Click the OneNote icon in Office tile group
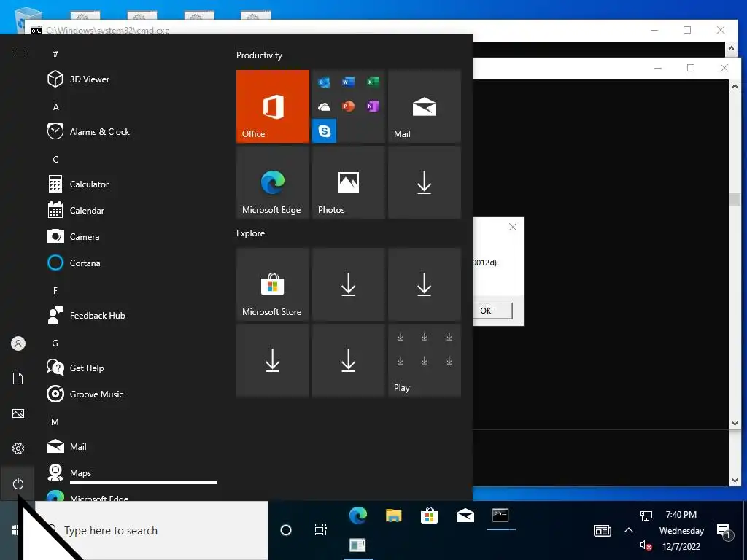The height and width of the screenshot is (560, 747). pos(373,106)
